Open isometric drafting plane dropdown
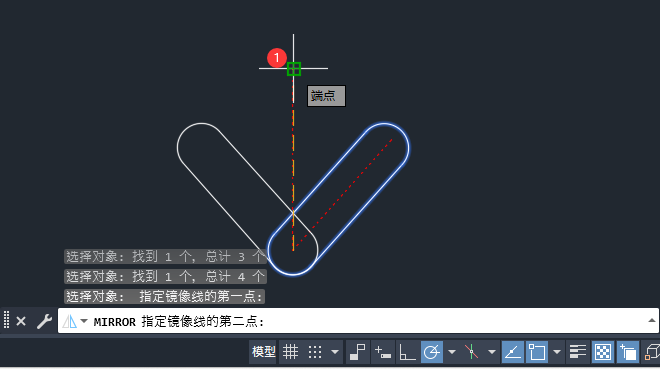Image resolution: width=660 pixels, height=369 pixels. [492, 352]
